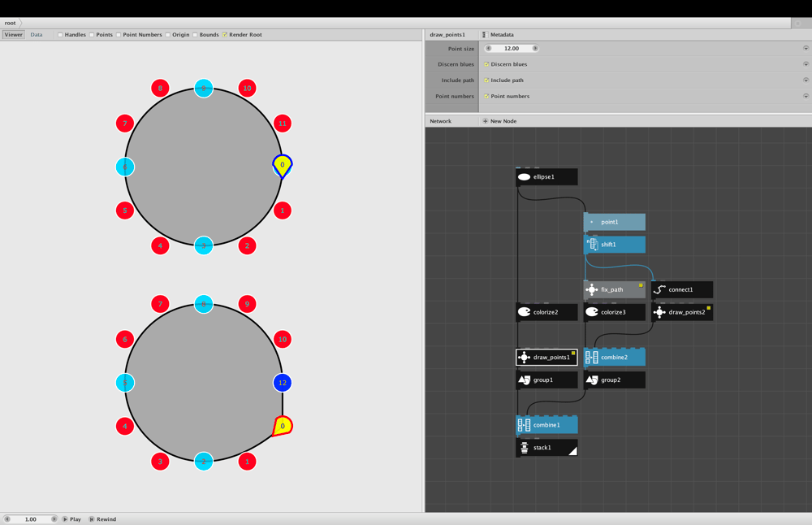This screenshot has height=525, width=812.
Task: Click the shift1 node icon
Action: pos(592,244)
